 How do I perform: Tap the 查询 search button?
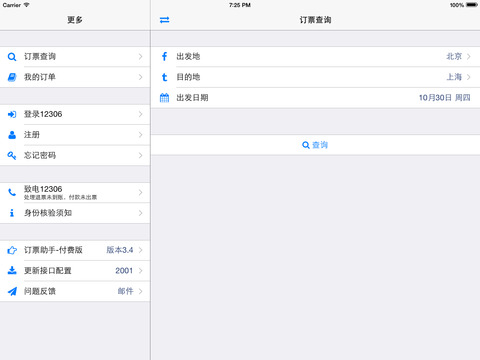[315, 145]
